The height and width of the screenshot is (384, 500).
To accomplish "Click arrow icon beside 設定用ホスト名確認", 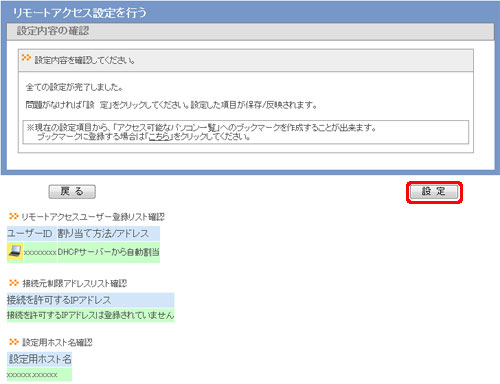I will pyautogui.click(x=13, y=342).
